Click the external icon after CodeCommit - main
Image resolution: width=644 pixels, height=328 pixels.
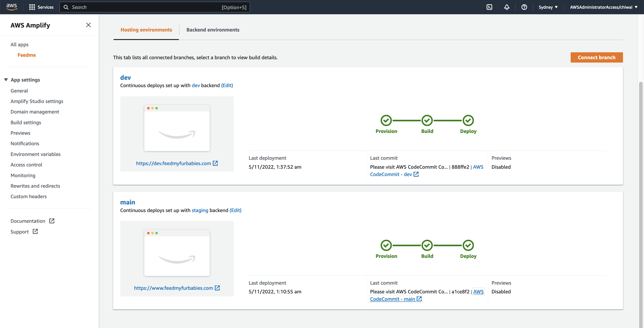pos(419,299)
